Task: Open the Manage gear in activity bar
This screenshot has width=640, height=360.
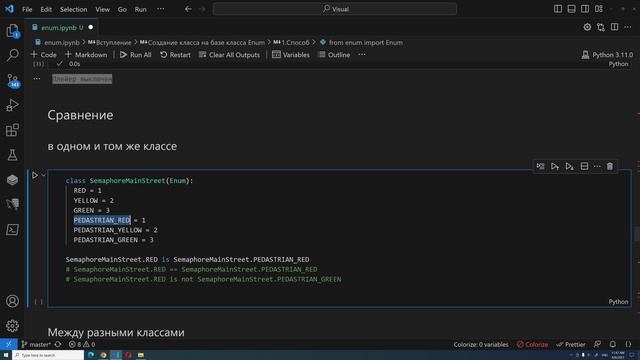Action: tap(12, 326)
